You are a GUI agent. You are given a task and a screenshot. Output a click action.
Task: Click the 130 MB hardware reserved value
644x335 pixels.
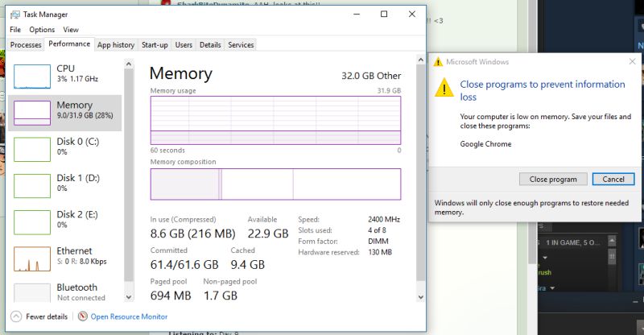[380, 252]
